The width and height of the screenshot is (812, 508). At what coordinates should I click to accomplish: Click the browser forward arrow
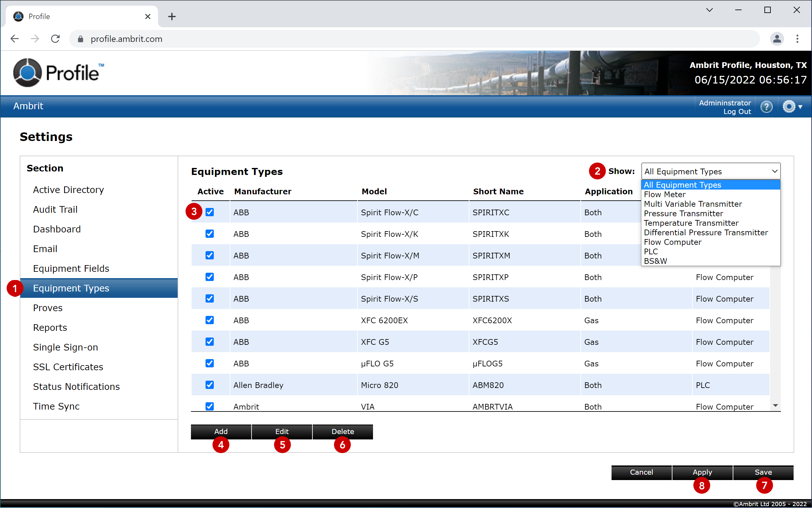tap(35, 39)
